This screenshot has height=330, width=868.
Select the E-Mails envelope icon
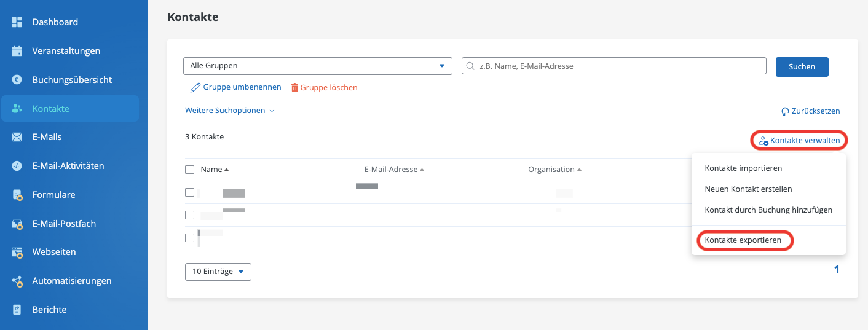[x=17, y=137]
